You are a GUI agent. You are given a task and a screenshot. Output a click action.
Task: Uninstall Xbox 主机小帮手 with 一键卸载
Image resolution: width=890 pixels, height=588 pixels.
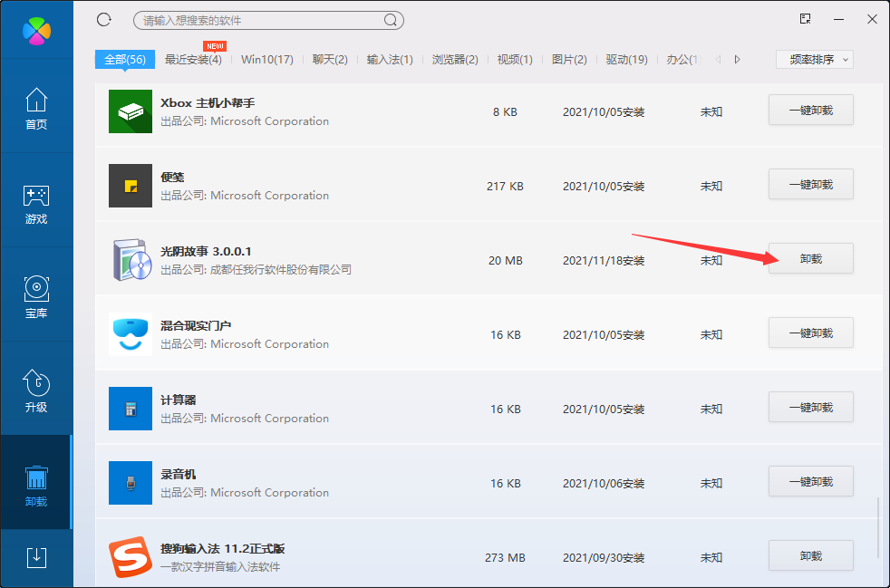point(810,111)
